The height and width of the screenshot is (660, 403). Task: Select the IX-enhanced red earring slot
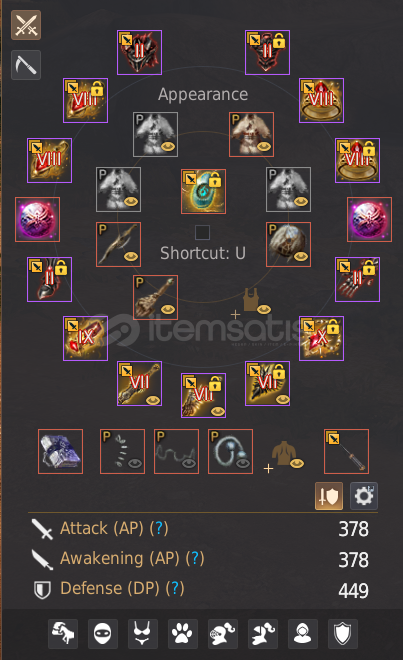click(85, 338)
